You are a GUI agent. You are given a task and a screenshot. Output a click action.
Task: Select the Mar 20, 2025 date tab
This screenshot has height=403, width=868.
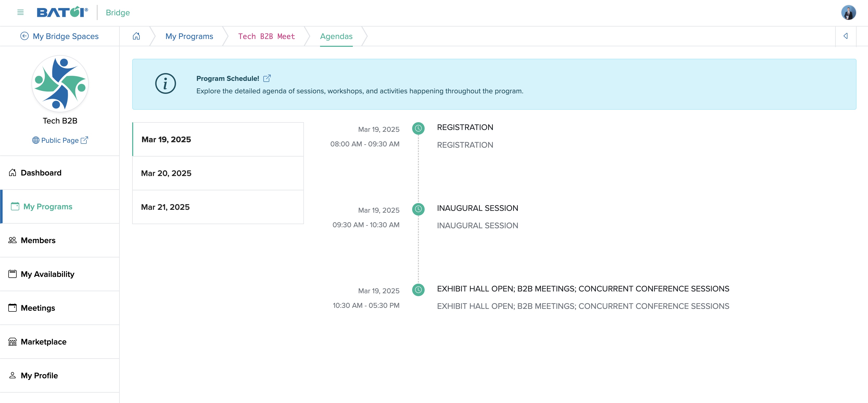click(x=218, y=173)
